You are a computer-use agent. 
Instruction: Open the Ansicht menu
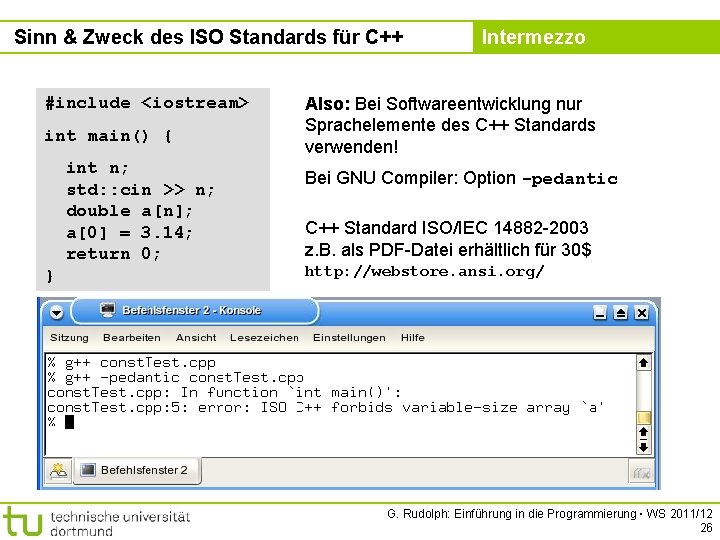196,338
